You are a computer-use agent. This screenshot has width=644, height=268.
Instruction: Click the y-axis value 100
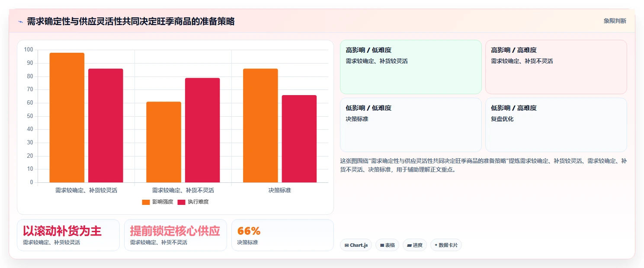coord(29,50)
